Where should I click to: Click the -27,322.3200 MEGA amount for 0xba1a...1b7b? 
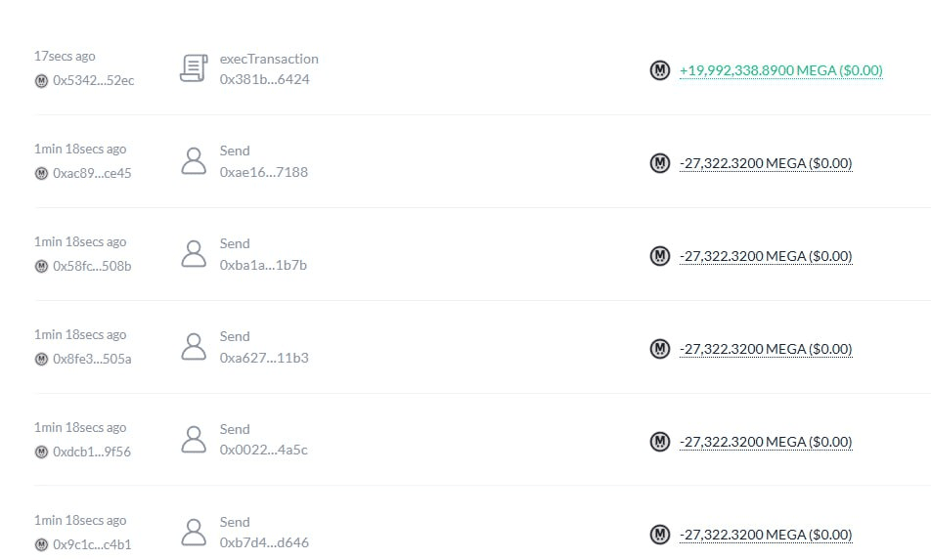point(766,256)
